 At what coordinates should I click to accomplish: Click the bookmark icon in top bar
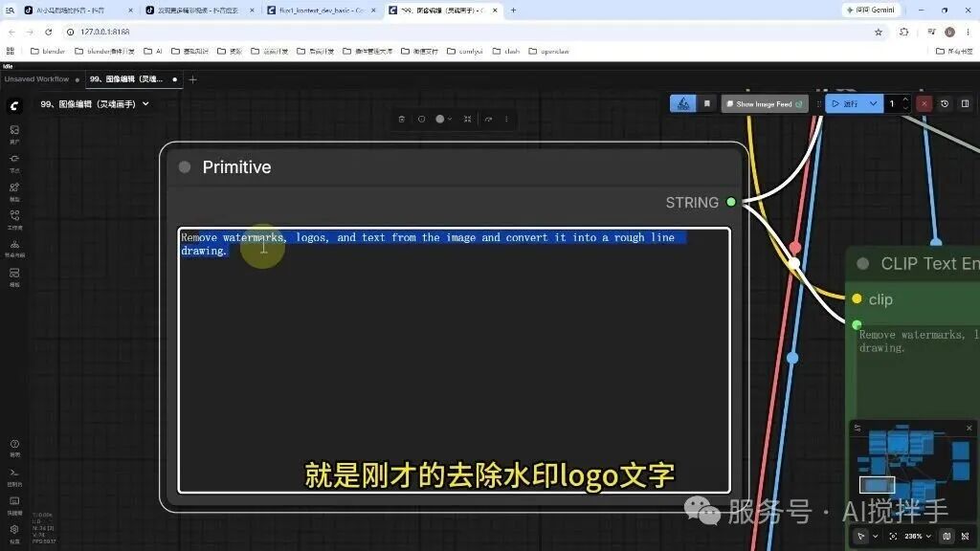(707, 103)
